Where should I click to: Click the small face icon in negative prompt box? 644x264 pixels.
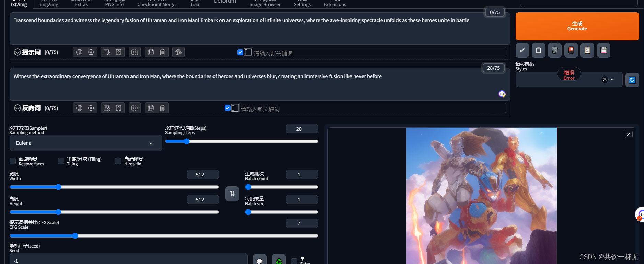point(502,94)
